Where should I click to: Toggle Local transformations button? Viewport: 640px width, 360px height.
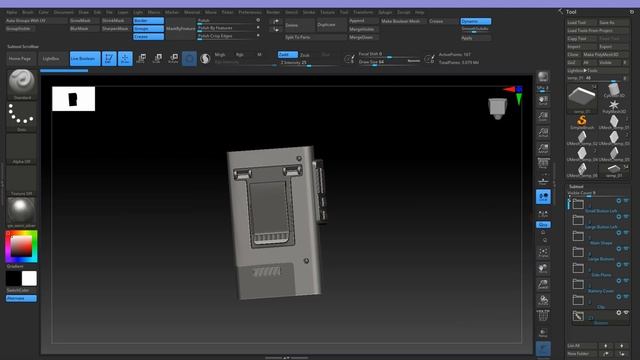click(543, 197)
